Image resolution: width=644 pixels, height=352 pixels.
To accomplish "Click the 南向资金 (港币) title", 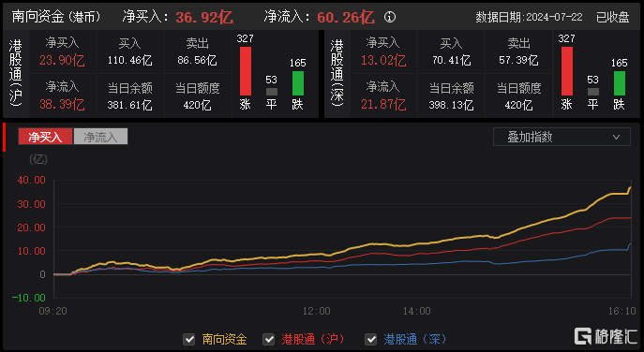I will point(56,17).
